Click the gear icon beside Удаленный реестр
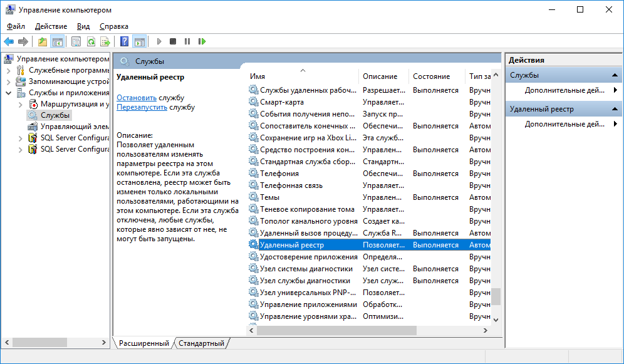The width and height of the screenshot is (624, 364). [254, 245]
